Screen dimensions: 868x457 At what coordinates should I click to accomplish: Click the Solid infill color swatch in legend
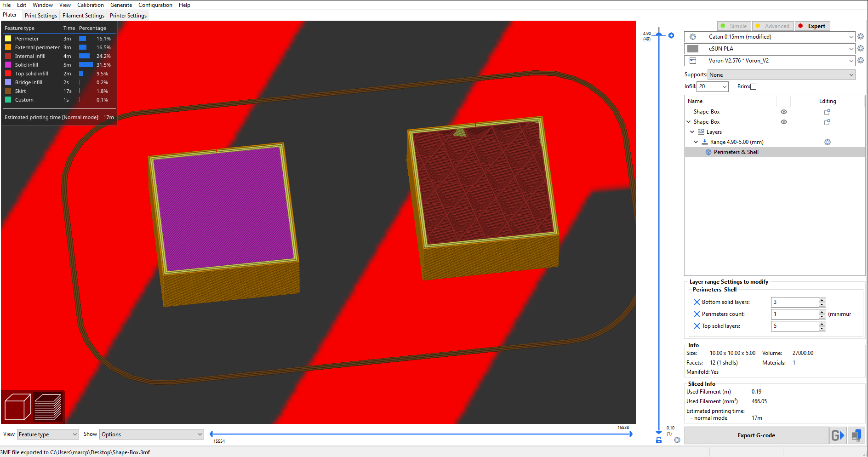pos(8,65)
